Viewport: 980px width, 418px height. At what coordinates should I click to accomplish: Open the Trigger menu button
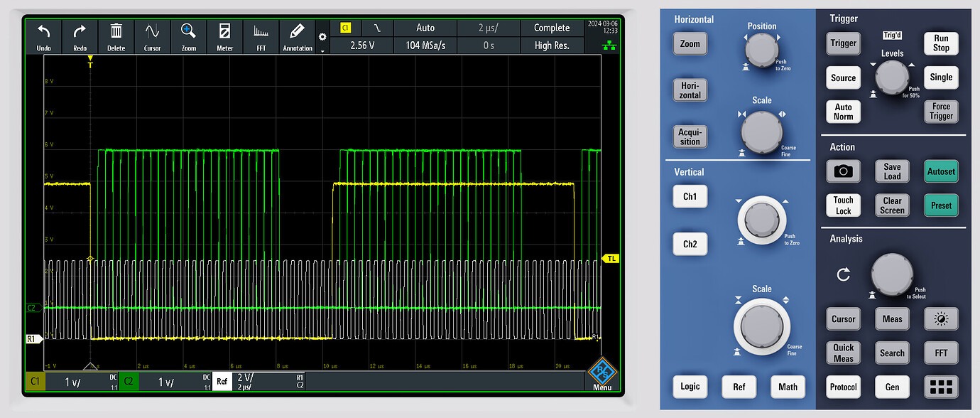pyautogui.click(x=843, y=43)
